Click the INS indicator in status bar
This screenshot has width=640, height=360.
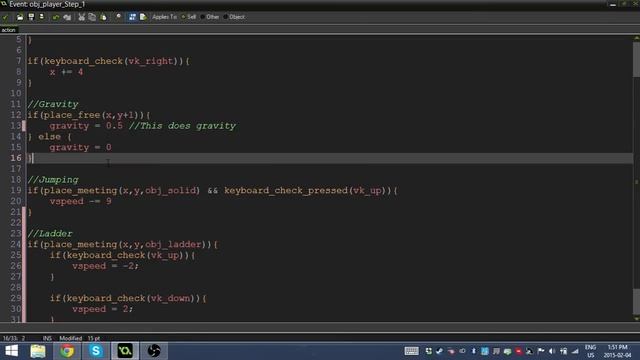pyautogui.click(x=47, y=338)
